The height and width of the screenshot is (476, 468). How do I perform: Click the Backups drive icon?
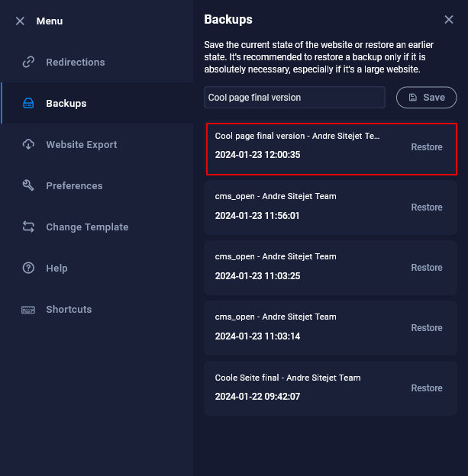(x=29, y=104)
